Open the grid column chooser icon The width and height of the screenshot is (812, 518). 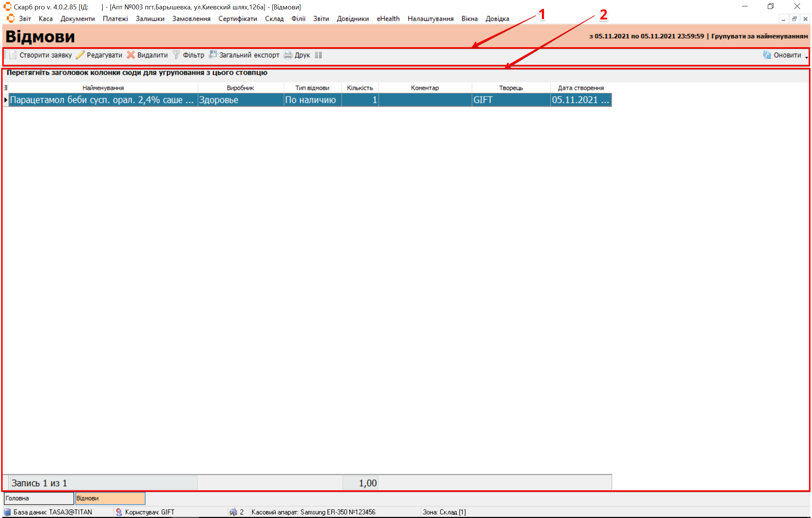pyautogui.click(x=6, y=88)
